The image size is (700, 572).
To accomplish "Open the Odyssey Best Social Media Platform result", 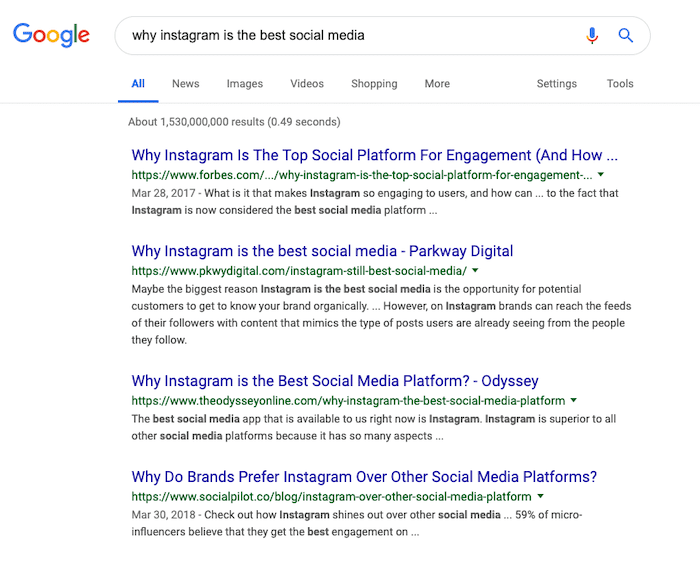I will tap(335, 381).
